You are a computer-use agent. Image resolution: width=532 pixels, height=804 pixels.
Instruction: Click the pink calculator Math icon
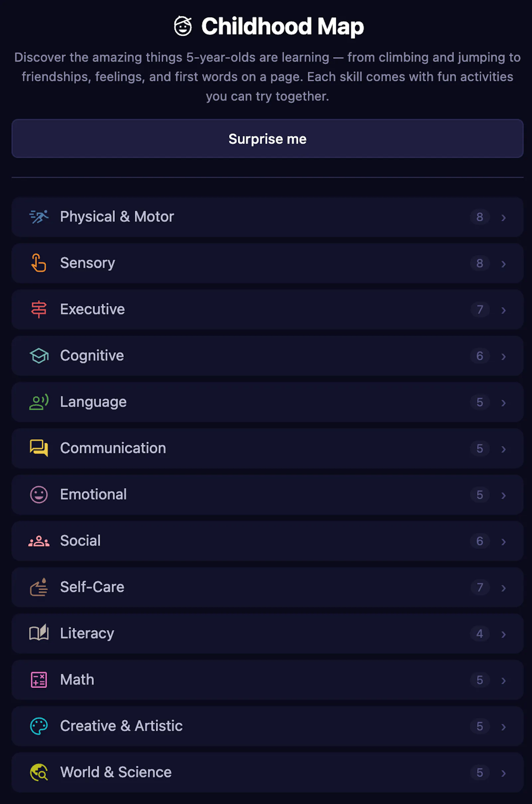pos(39,680)
